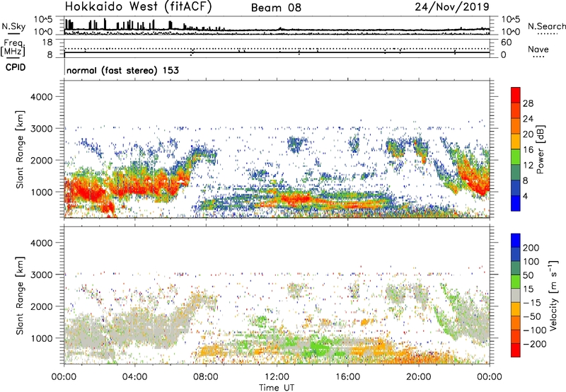Click the "04:00" time axis label
The image size is (566, 392).
(x=135, y=377)
